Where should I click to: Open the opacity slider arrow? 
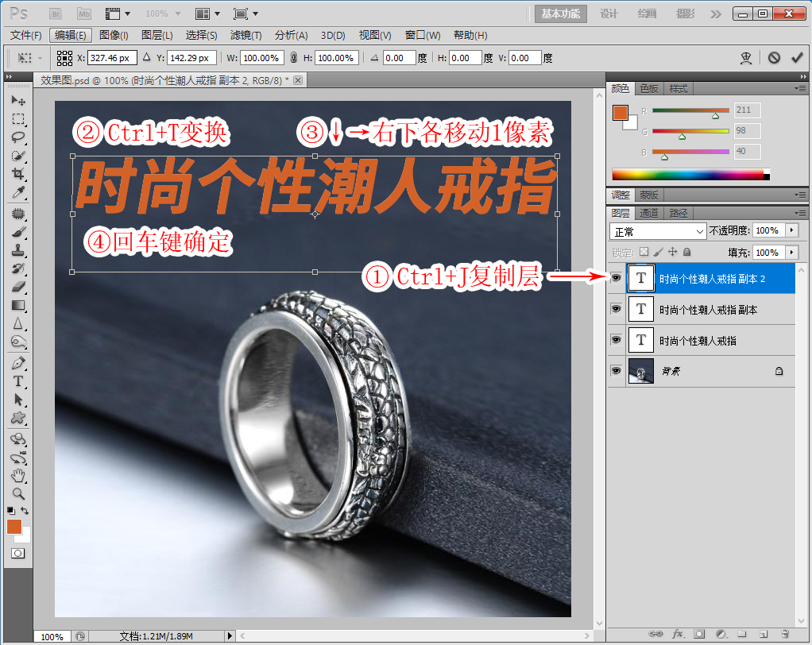pos(792,230)
